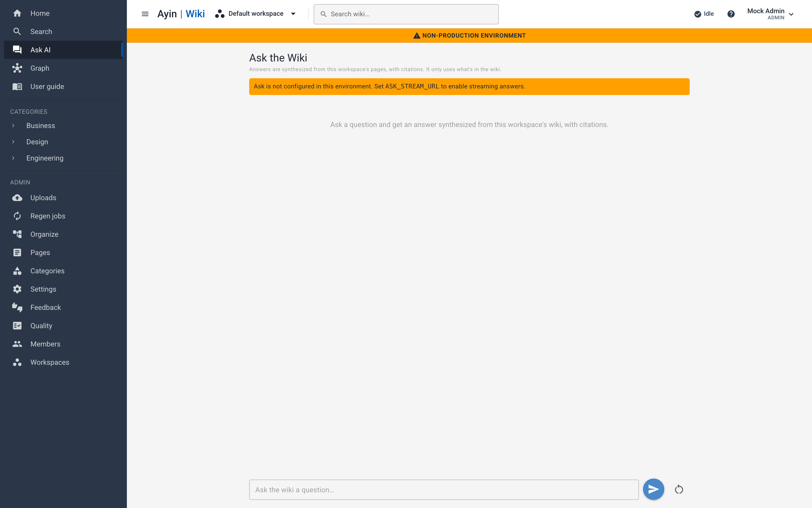812x508 pixels.
Task: Click the ADMIN section label in sidebar
Action: (20, 182)
